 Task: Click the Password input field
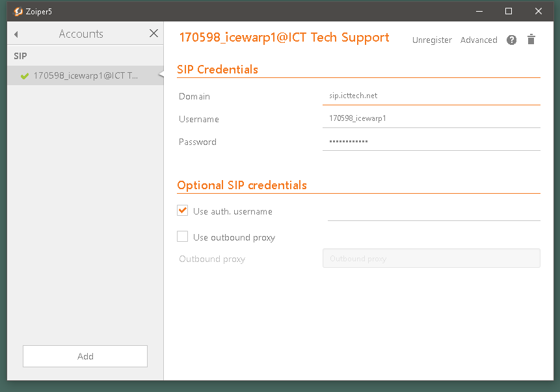(x=431, y=141)
